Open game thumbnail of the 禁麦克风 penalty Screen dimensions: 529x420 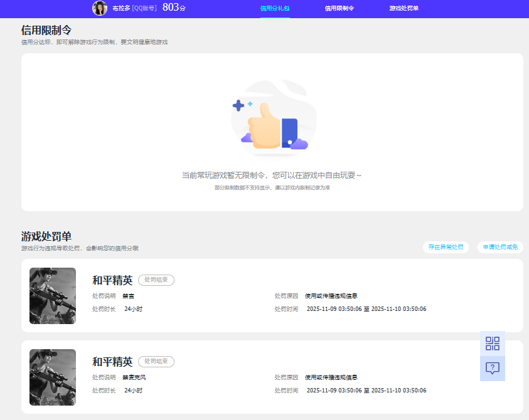[x=53, y=377]
